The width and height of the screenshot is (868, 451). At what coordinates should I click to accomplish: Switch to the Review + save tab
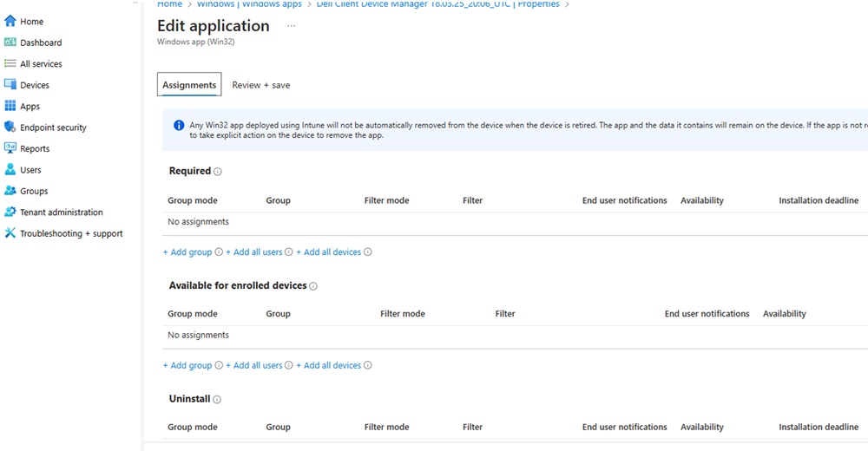click(x=260, y=85)
